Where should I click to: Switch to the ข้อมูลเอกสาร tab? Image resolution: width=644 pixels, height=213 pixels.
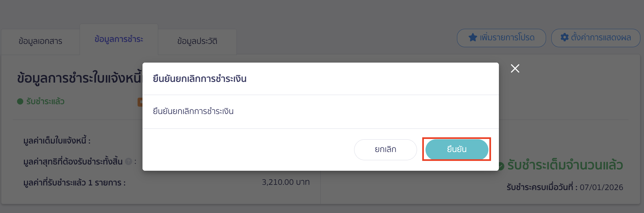point(40,41)
